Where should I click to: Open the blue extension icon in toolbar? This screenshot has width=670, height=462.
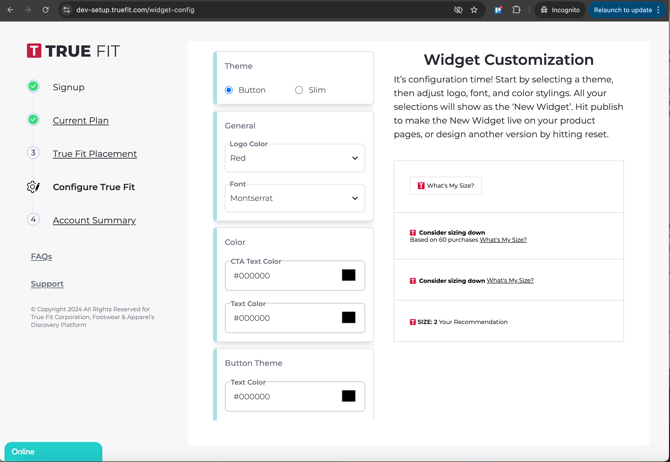[x=498, y=10]
